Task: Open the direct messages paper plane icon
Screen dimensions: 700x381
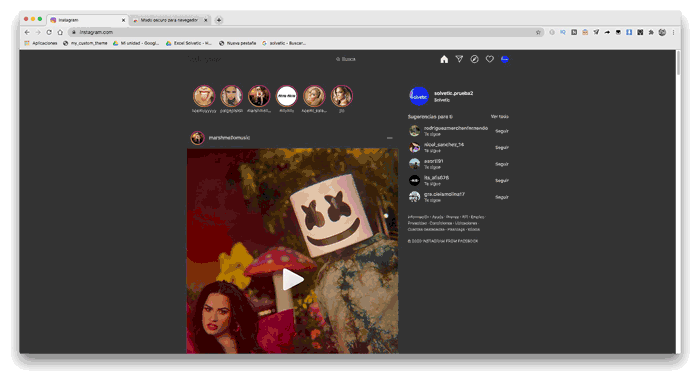Action: tap(459, 59)
